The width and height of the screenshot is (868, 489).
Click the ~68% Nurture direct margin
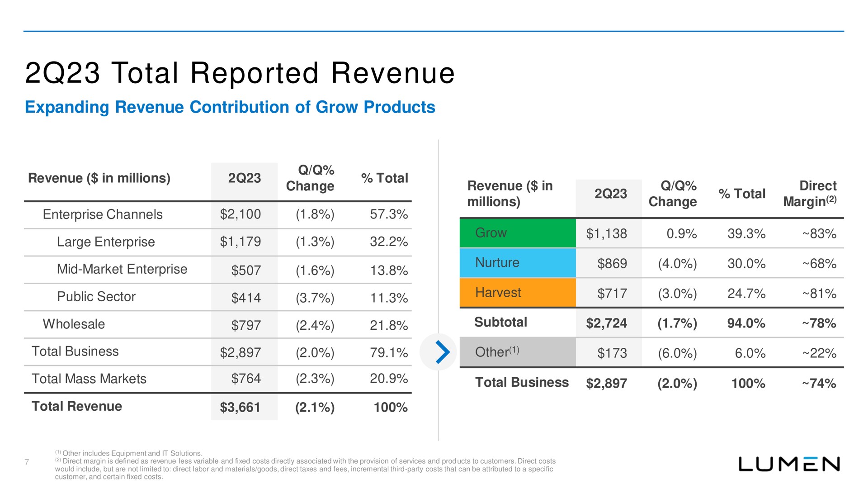pos(819,264)
